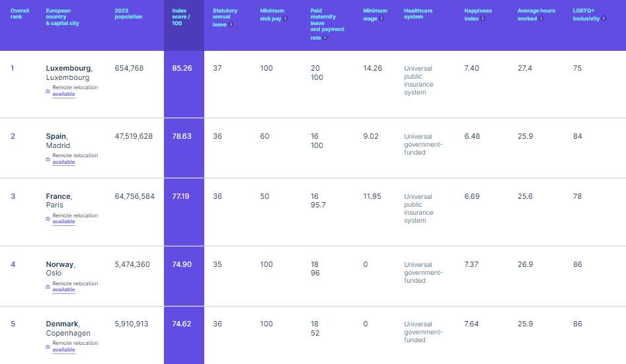Click the LGBTQ+ inclusivity info icon
Viewport: 626px width, 364px height.
click(604, 19)
